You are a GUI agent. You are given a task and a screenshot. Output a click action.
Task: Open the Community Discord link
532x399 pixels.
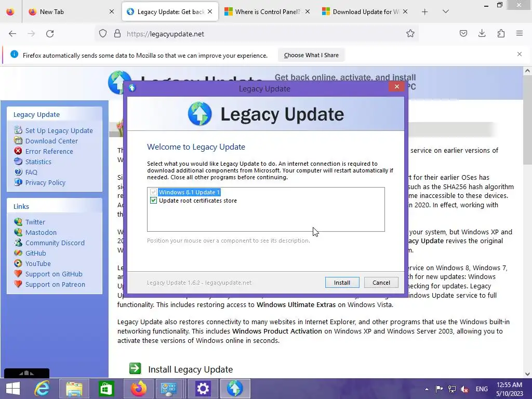(x=55, y=243)
